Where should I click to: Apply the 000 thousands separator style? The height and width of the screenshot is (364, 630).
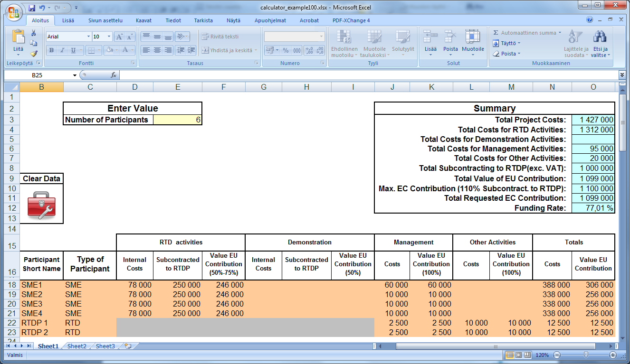point(297,50)
